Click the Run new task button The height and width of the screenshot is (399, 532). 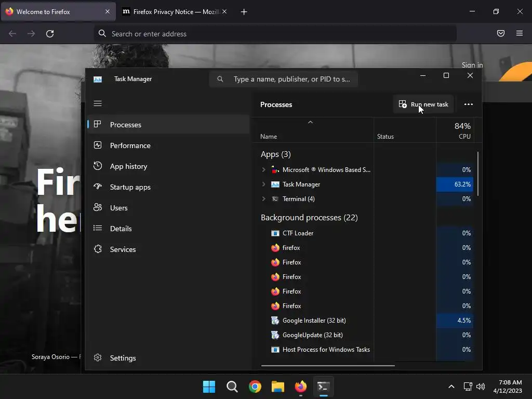tap(423, 104)
